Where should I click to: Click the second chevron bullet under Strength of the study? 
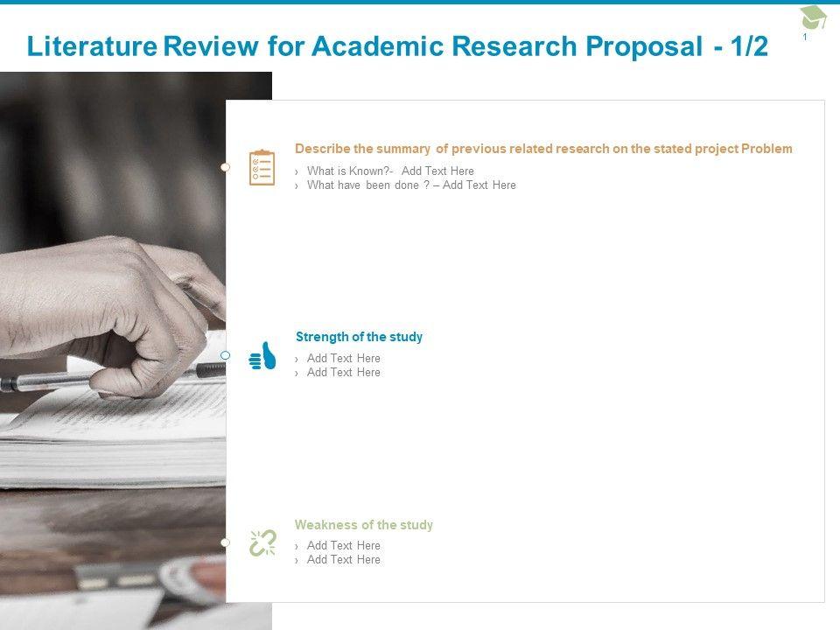coord(297,373)
